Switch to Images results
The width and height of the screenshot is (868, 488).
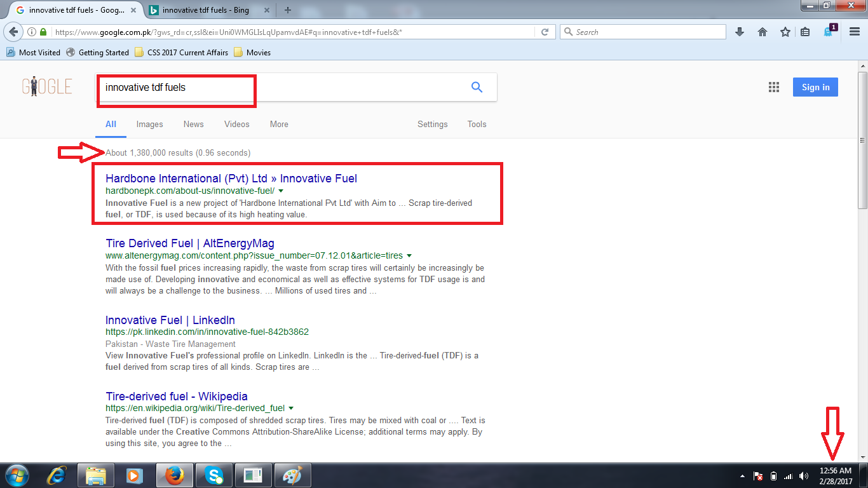pos(150,124)
